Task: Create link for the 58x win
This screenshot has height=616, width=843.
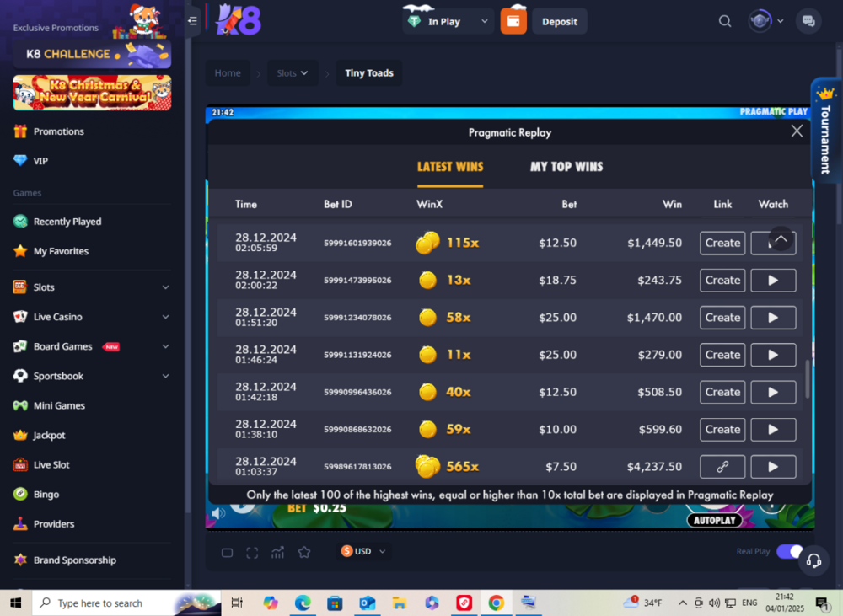Action: click(722, 318)
